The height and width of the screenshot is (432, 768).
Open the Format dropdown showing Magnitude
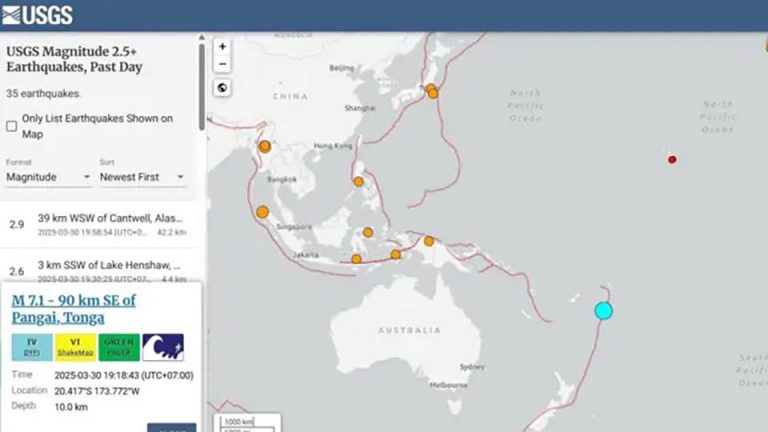pyautogui.click(x=48, y=177)
